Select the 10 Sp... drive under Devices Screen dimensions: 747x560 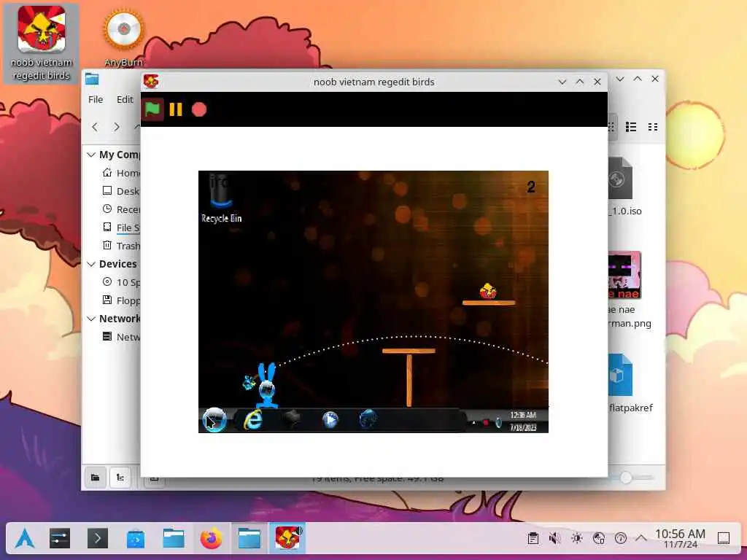(x=121, y=282)
